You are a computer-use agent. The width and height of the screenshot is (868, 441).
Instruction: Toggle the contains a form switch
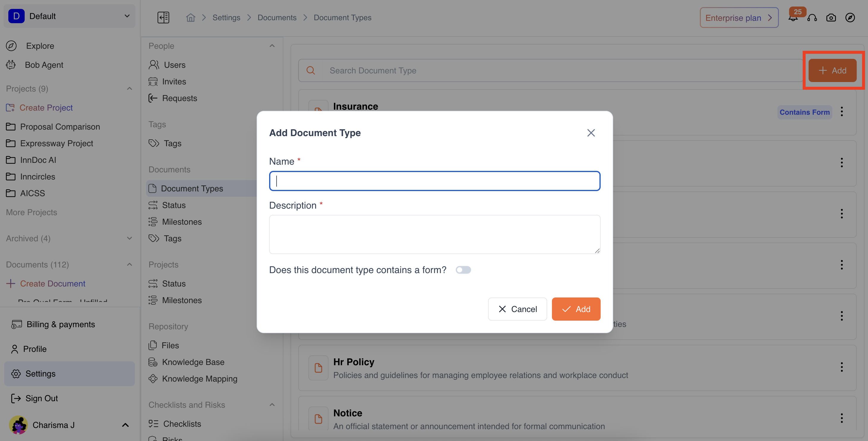tap(463, 270)
